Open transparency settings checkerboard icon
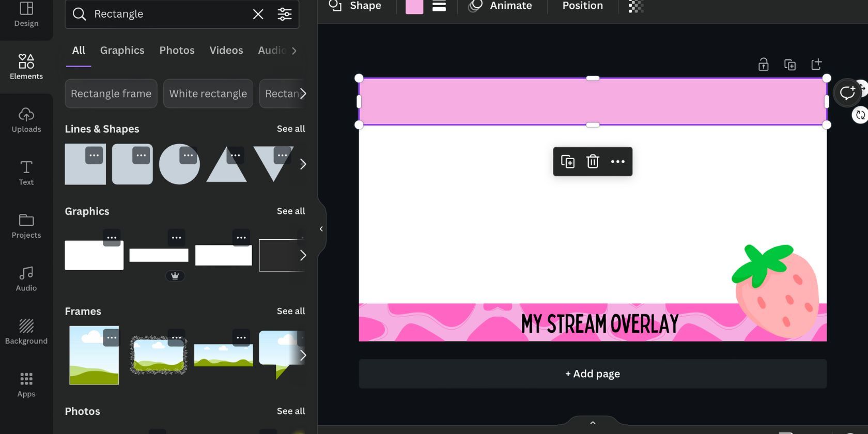The width and height of the screenshot is (868, 434). point(636,6)
